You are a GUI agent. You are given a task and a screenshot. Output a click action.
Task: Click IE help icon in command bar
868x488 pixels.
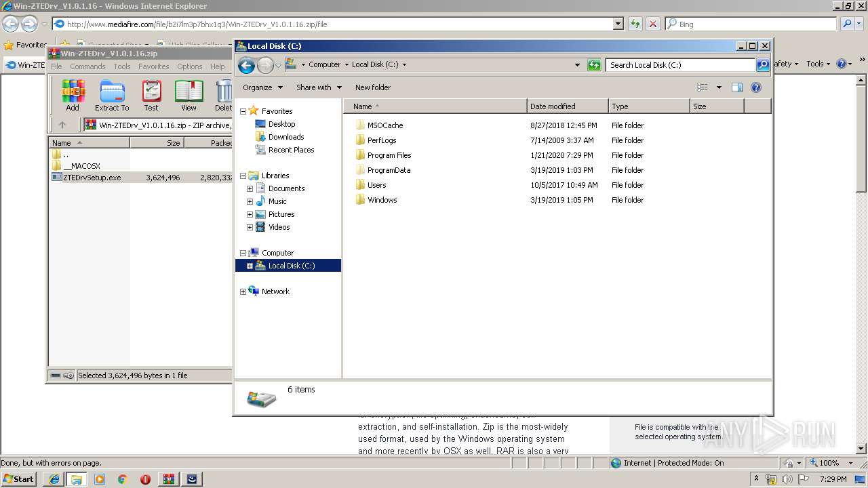(841, 64)
